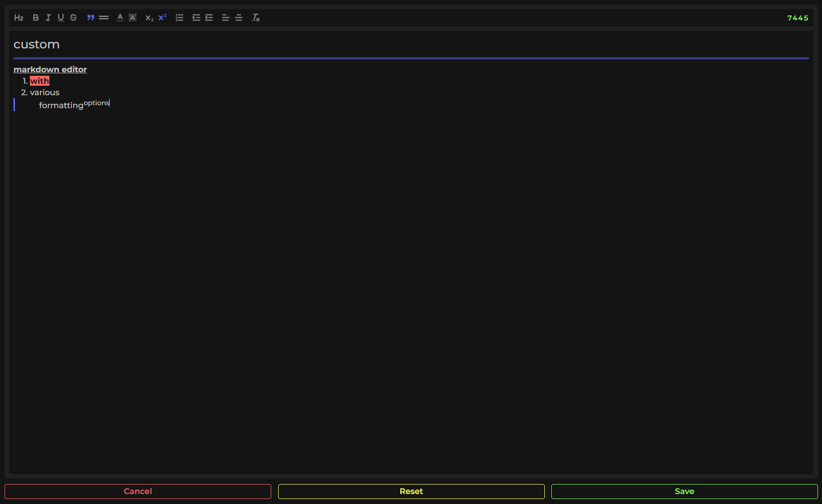Disable the active blockquote formatting

(90, 17)
